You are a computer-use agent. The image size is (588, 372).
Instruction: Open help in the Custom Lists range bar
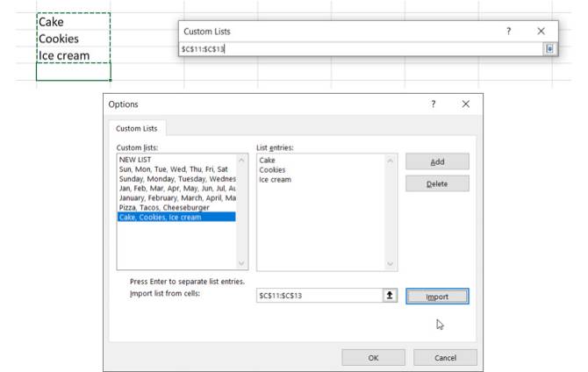point(508,31)
